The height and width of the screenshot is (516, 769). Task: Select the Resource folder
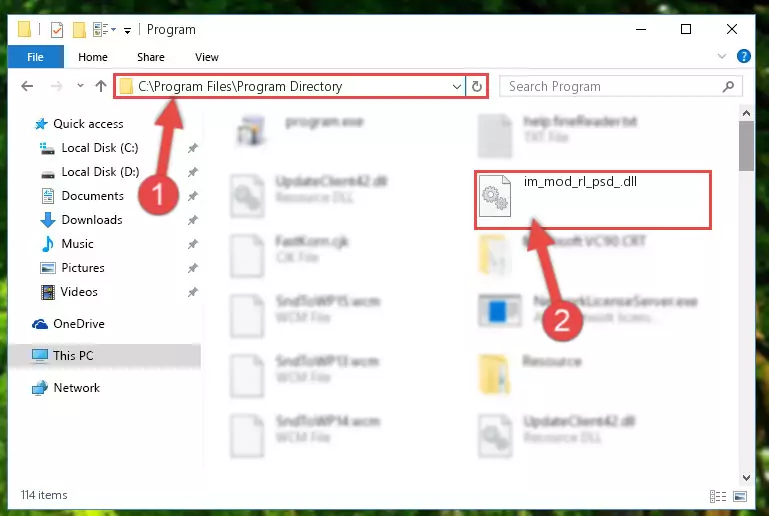(531, 374)
